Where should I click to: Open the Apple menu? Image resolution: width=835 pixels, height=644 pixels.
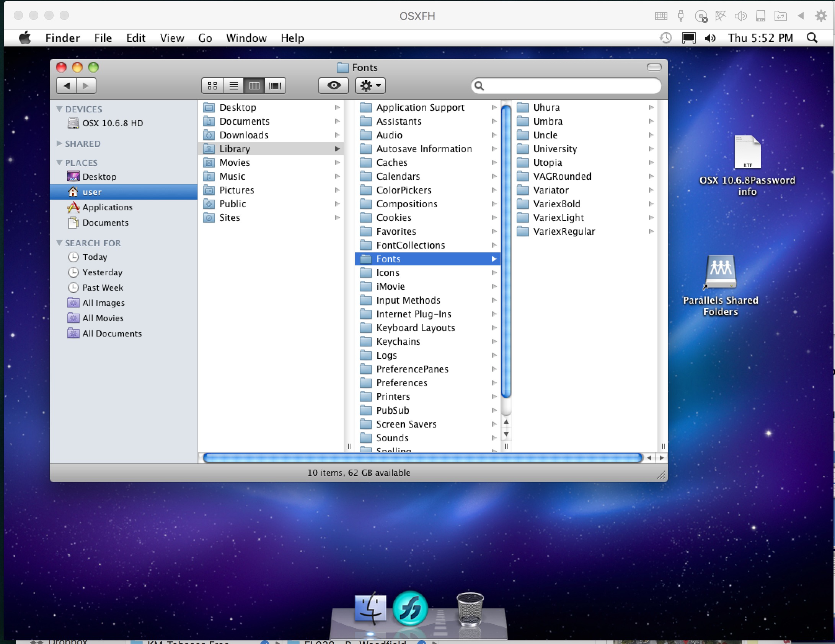pos(25,38)
